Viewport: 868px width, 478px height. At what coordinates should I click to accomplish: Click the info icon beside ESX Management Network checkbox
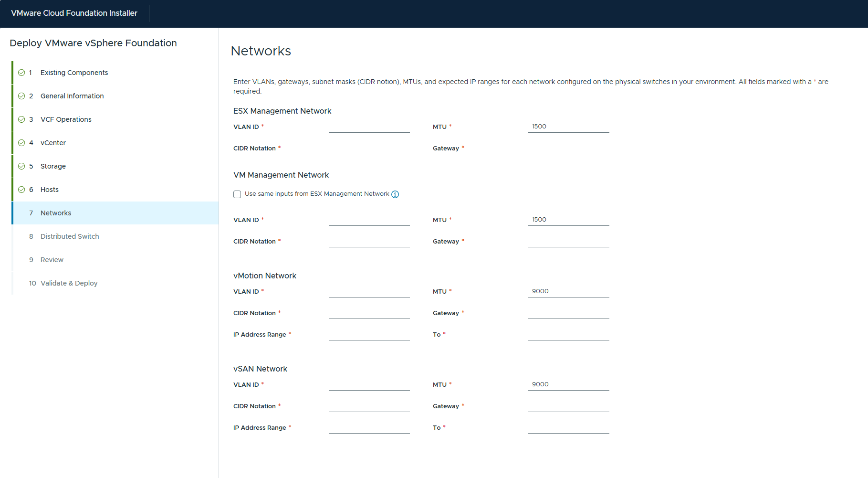395,194
